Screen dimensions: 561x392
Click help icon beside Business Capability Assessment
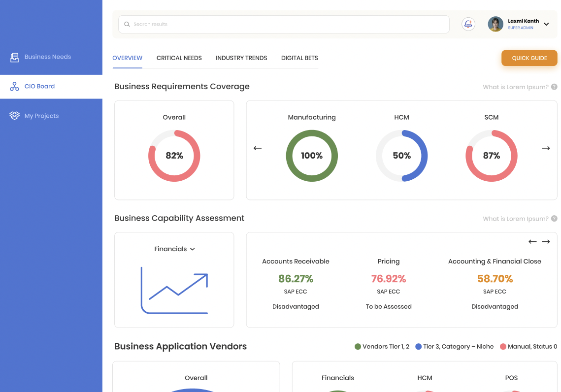click(x=554, y=219)
